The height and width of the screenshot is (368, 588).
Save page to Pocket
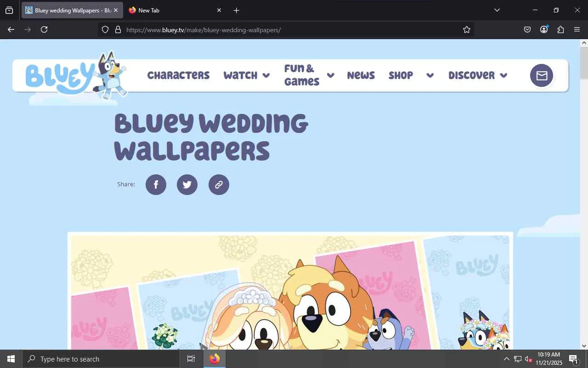pos(527,29)
